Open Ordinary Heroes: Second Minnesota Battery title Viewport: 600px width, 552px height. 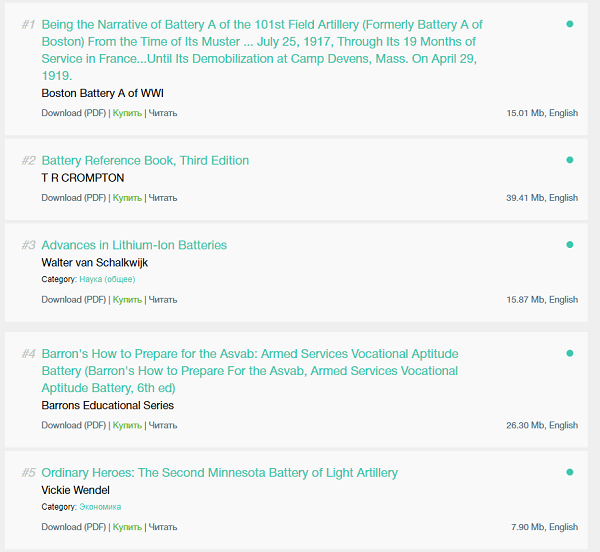pyautogui.click(x=219, y=473)
